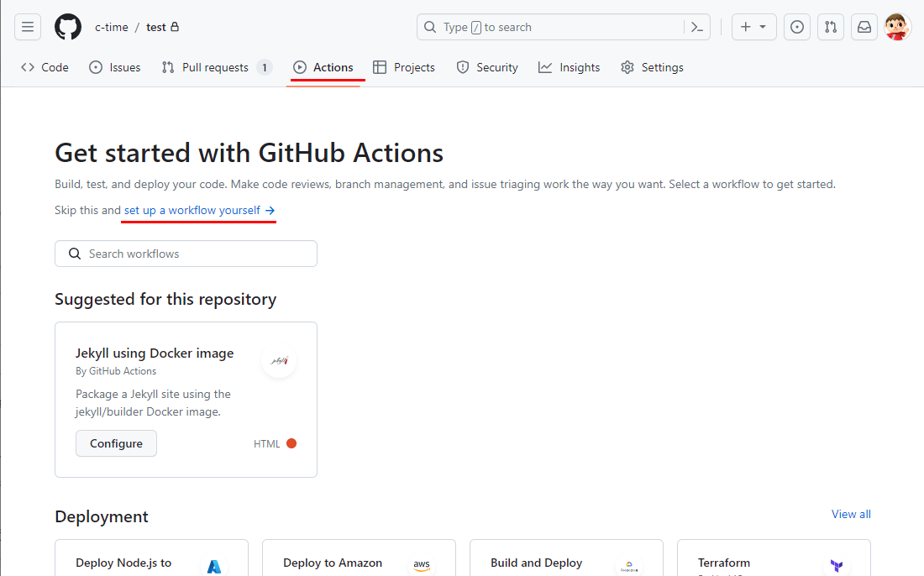
Task: Open the user avatar menu
Action: pyautogui.click(x=897, y=27)
